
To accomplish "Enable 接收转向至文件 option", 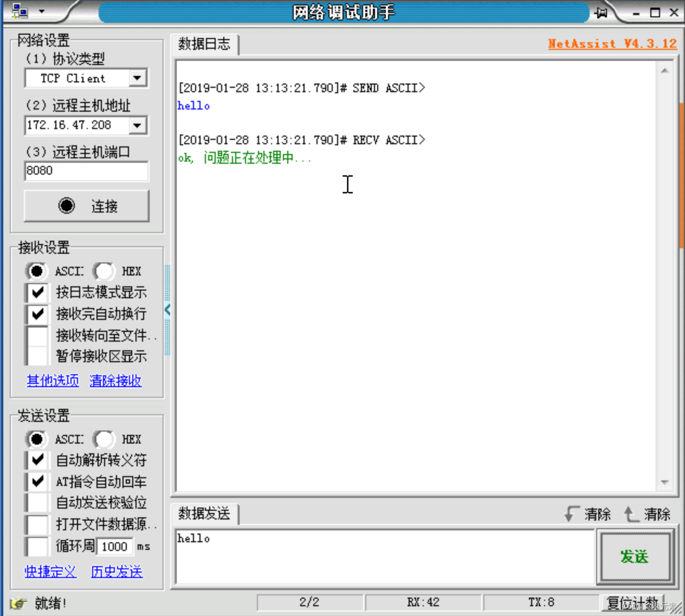I will [x=36, y=335].
